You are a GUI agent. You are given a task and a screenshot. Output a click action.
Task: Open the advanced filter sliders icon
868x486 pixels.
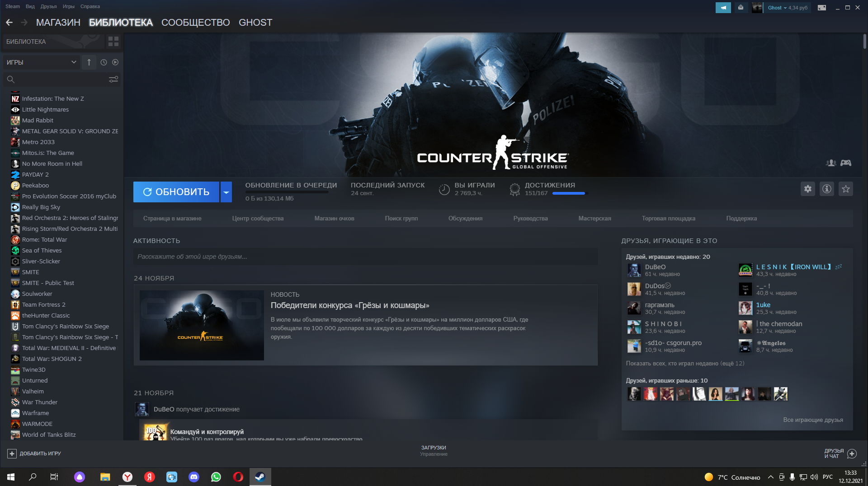[x=113, y=79]
